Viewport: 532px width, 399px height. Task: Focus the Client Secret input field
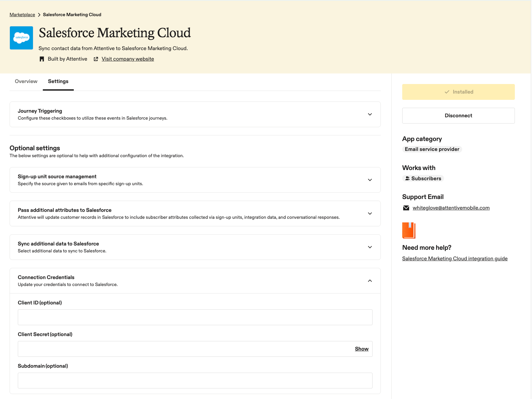195,349
